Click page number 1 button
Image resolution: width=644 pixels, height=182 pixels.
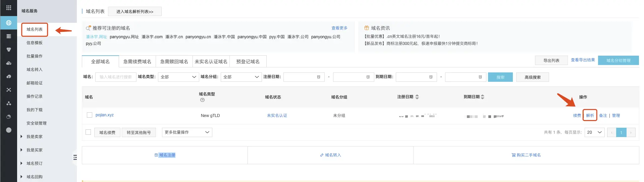coord(621,132)
